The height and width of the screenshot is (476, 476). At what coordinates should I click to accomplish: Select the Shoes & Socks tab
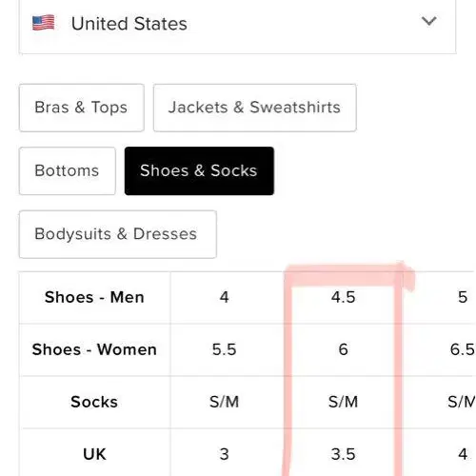click(x=199, y=171)
